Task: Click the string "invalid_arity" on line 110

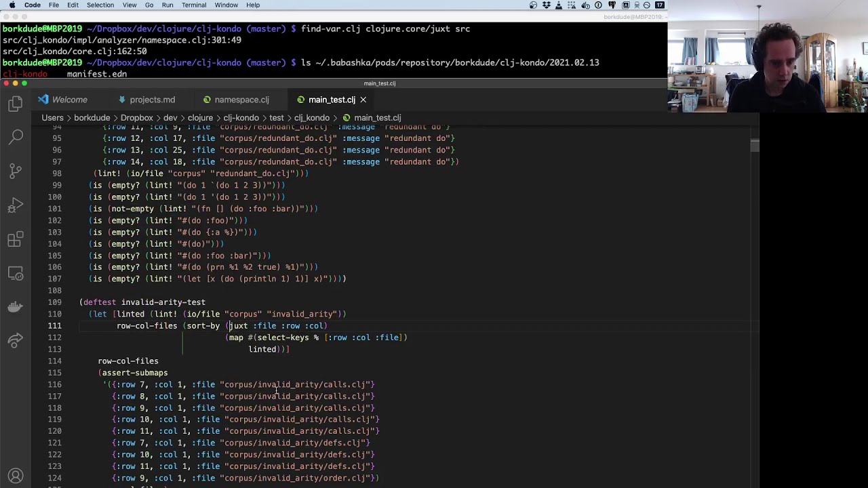Action: click(x=302, y=314)
